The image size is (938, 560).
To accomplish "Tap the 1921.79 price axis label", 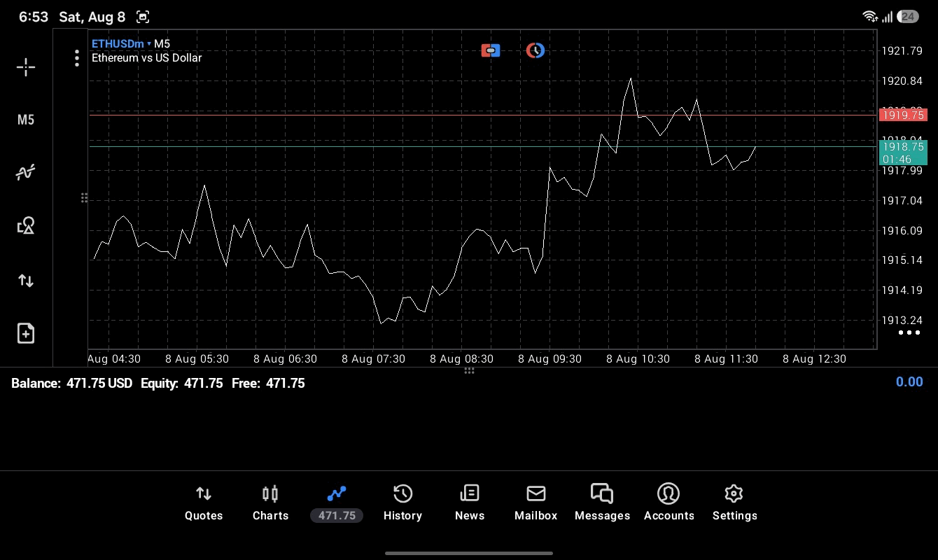I will click(902, 50).
